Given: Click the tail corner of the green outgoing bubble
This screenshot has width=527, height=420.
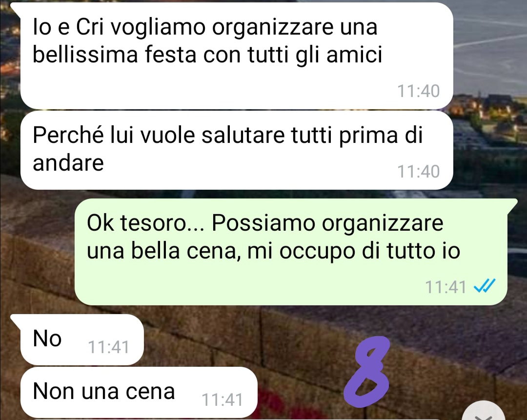Looking at the screenshot, I should pos(512,204).
